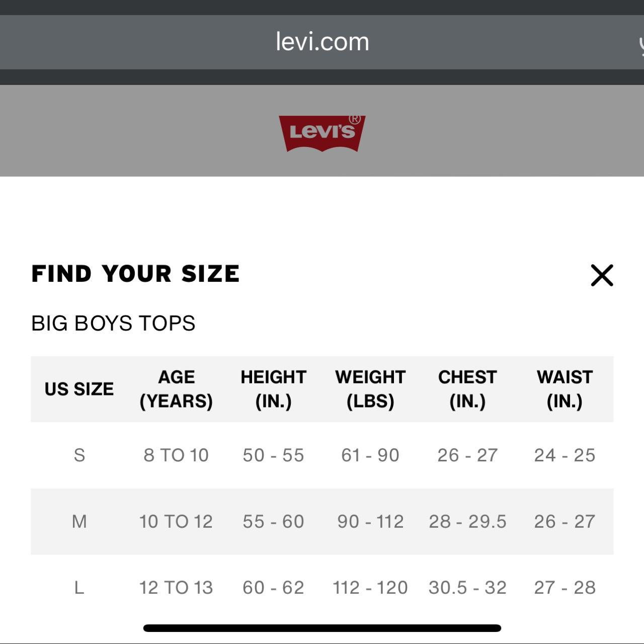This screenshot has height=644, width=644.
Task: Tap the levi.com address bar
Action: (322, 42)
